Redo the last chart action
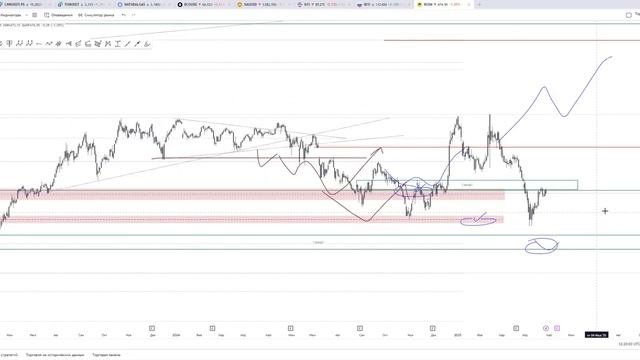 coord(133,15)
